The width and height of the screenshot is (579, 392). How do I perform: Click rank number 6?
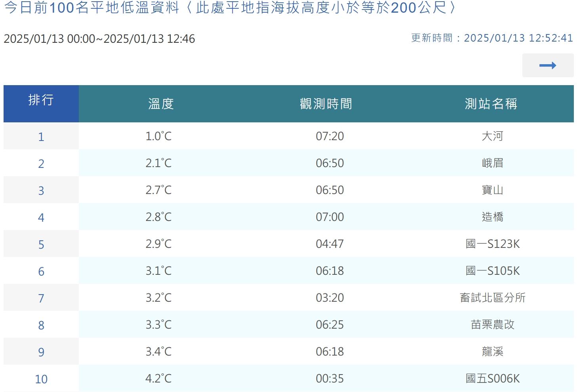tap(41, 272)
